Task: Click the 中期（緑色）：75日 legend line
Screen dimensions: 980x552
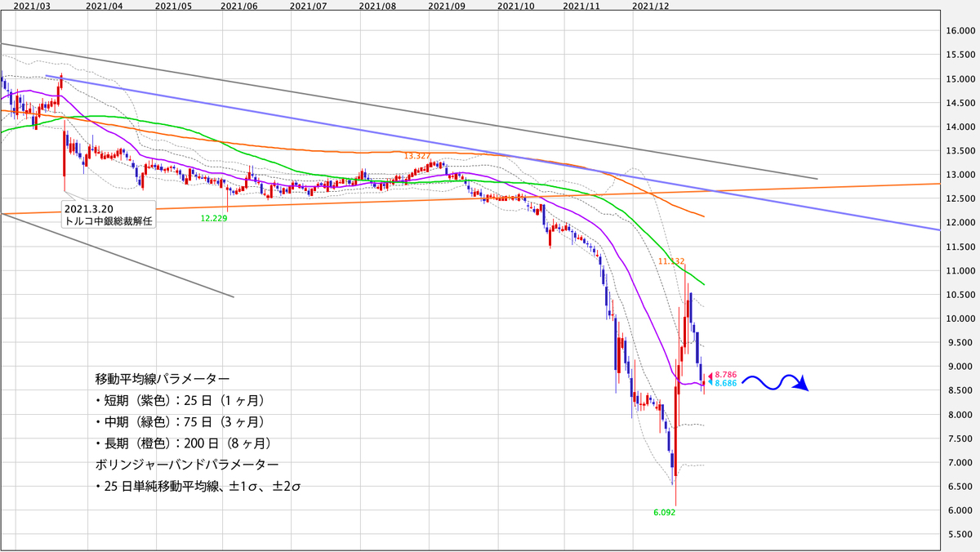Action: (180, 421)
